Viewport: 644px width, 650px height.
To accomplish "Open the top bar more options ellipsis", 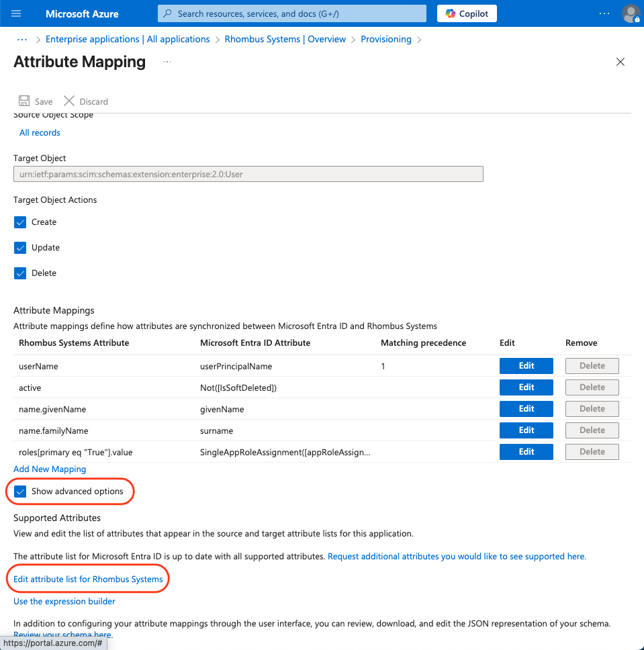I will click(x=604, y=13).
